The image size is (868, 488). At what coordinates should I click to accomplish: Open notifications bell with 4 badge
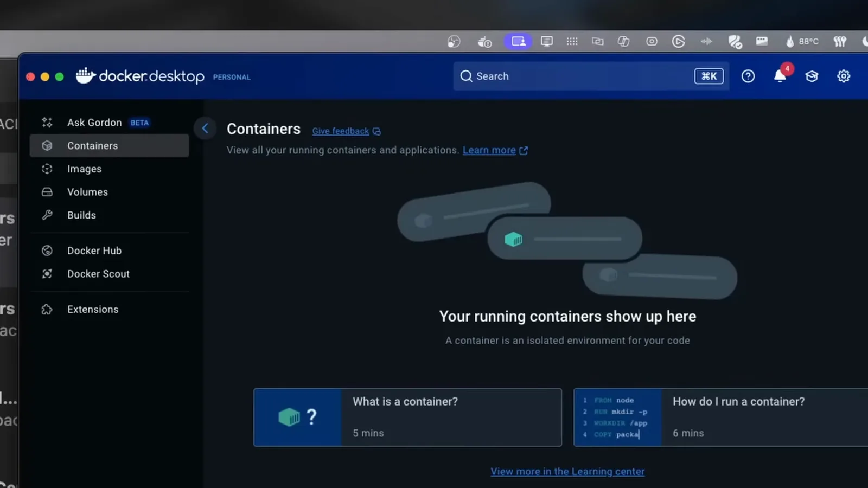point(781,75)
